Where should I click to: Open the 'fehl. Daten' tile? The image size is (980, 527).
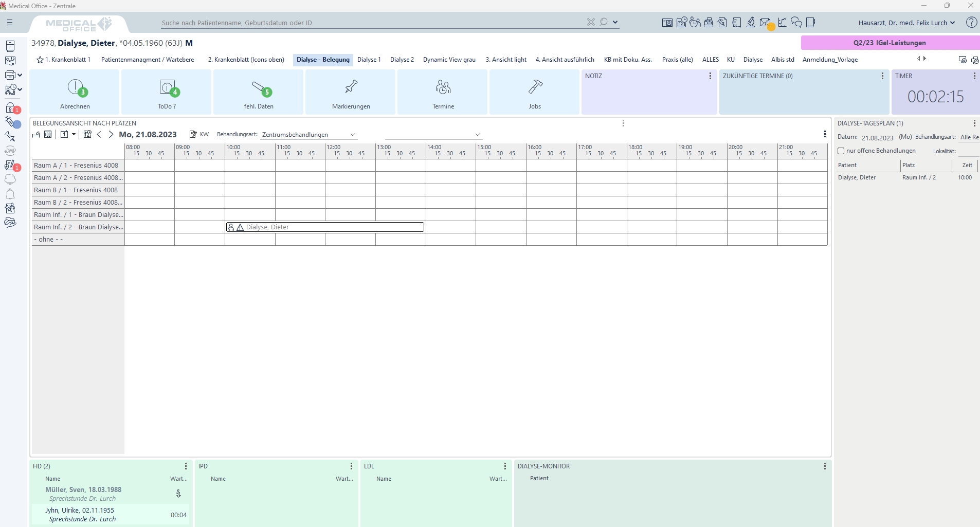[259, 92]
